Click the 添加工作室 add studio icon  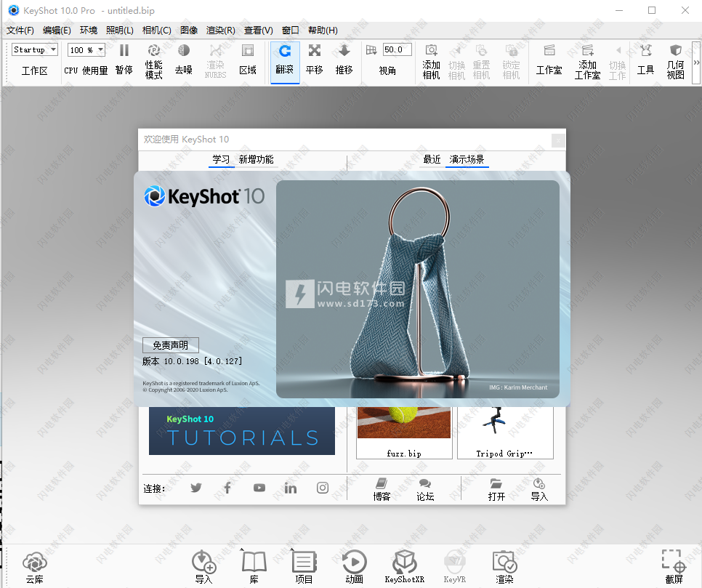click(x=587, y=62)
